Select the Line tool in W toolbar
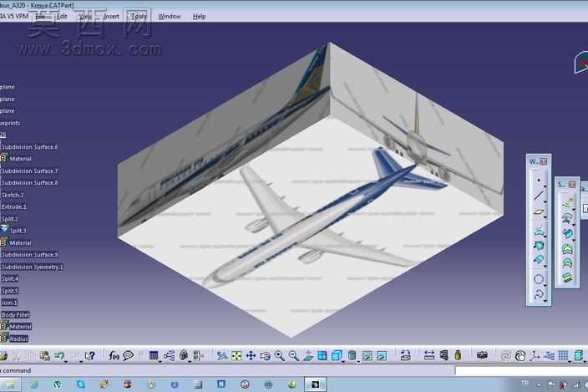This screenshot has width=588, height=392. coord(539,196)
